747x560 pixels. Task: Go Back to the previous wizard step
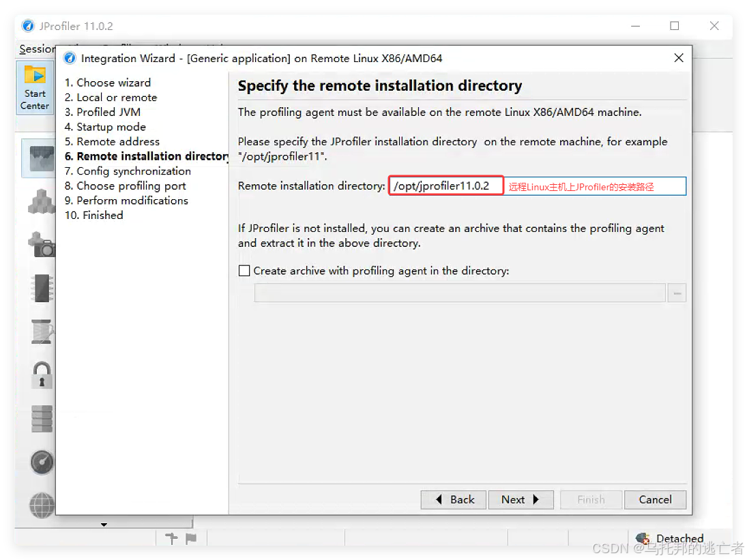(x=454, y=499)
